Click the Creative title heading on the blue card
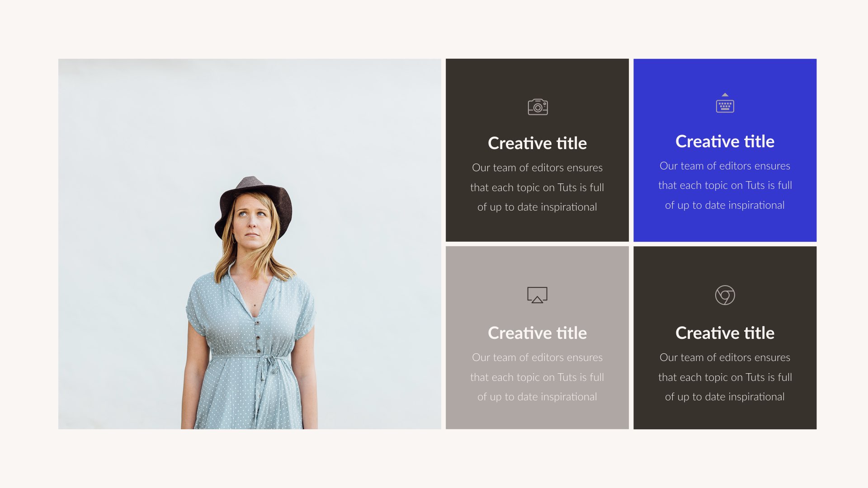This screenshot has height=488, width=868. click(x=725, y=141)
